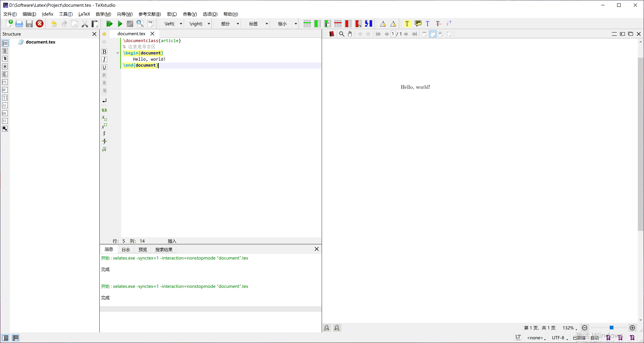Jump to bookmark 1 in status bar
This screenshot has height=343, width=644.
click(x=608, y=338)
